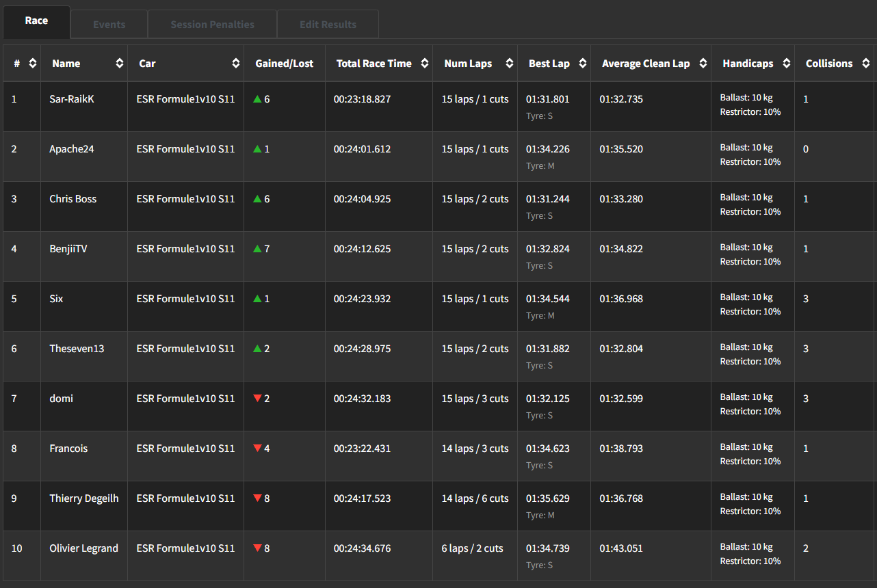Select driver name Chris Boss
This screenshot has width=877, height=588.
pyautogui.click(x=73, y=199)
